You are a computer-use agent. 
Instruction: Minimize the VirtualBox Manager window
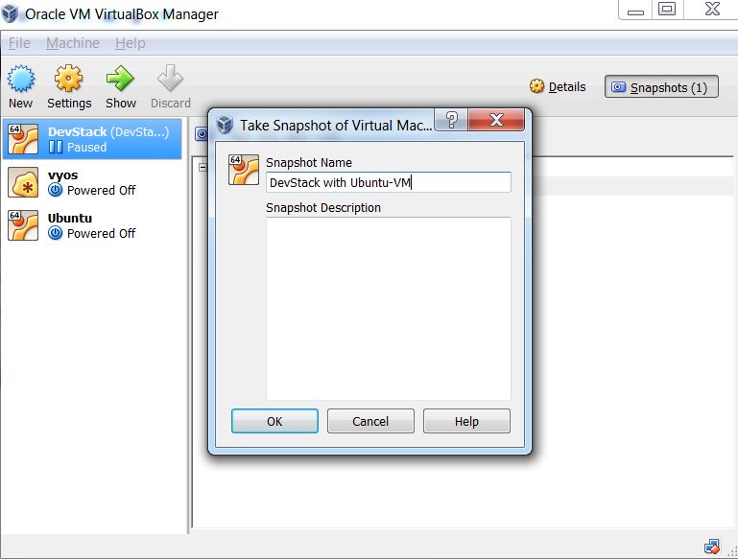[635, 11]
